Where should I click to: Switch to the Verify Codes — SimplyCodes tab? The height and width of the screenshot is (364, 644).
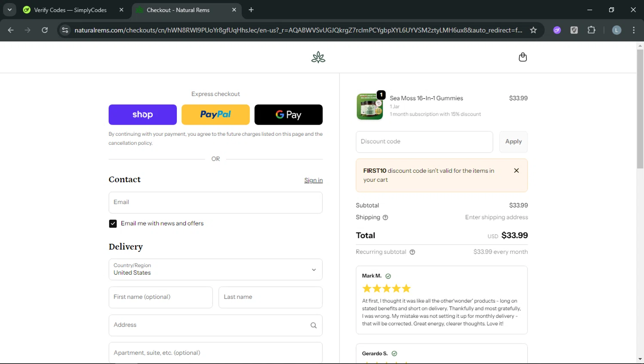70,10
